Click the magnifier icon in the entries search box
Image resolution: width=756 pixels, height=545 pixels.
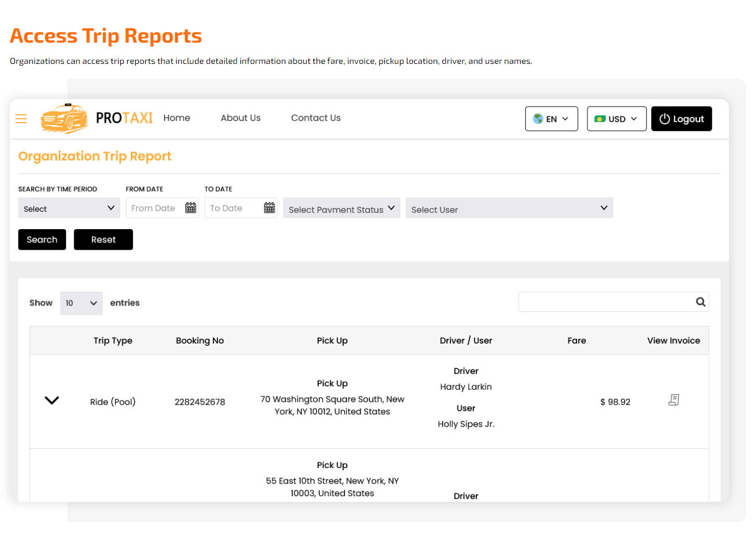(700, 301)
